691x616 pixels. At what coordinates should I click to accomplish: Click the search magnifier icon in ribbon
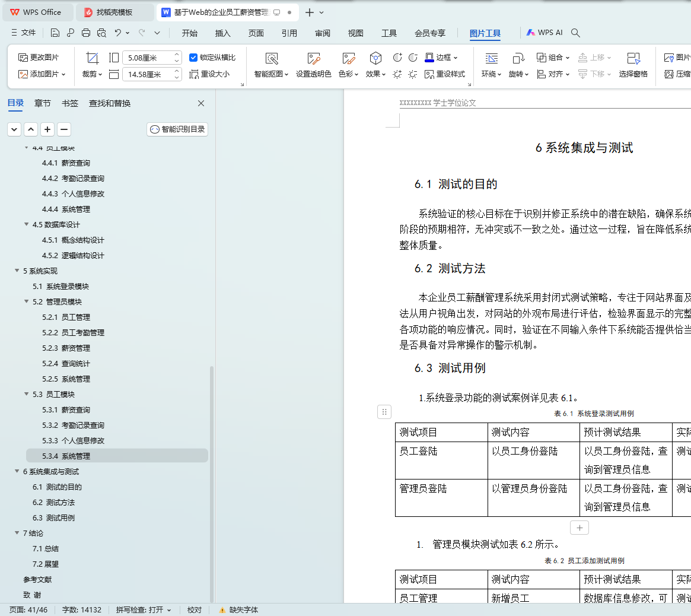(575, 33)
